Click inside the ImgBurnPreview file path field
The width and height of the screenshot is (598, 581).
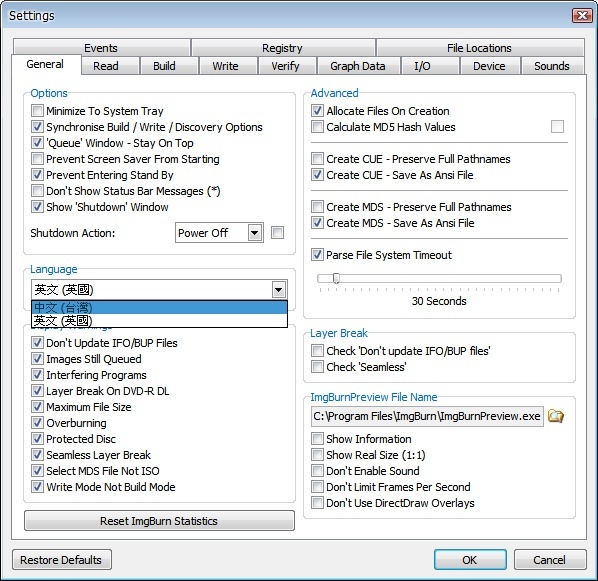coord(427,416)
